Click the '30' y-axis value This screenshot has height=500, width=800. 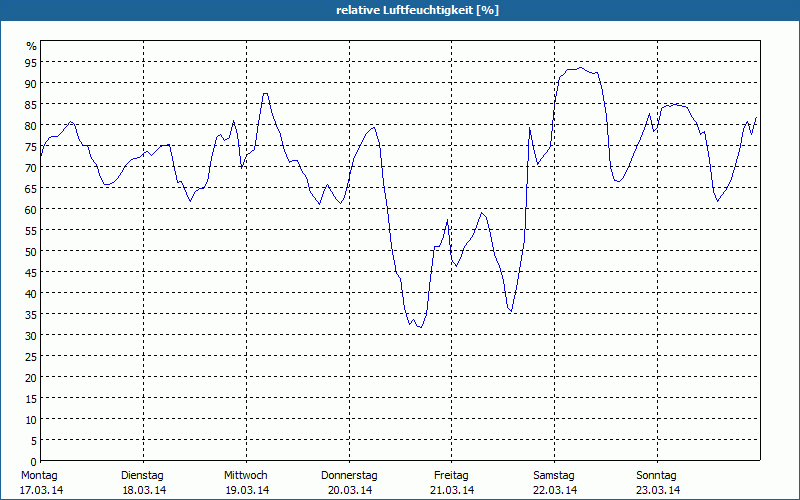click(31, 336)
